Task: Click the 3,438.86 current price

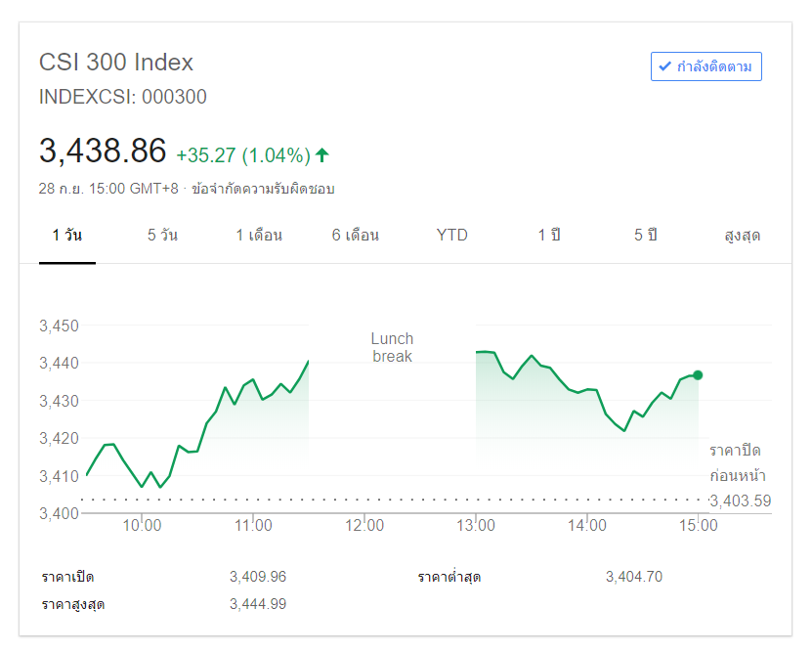Action: click(x=103, y=152)
